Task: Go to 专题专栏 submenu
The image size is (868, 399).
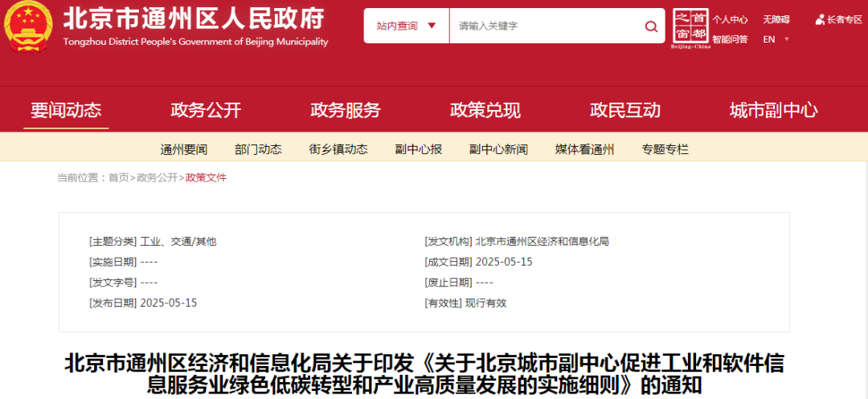Action: click(x=665, y=149)
